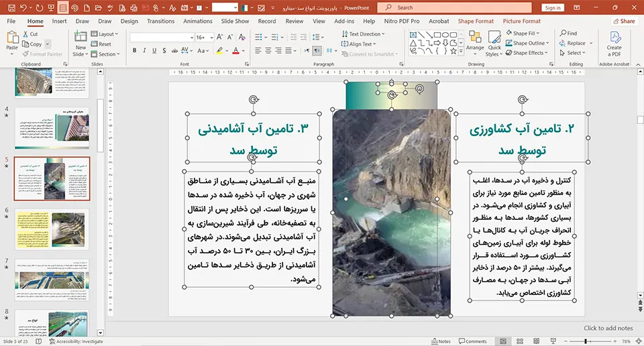Toggle text Shadow
644x346 pixels.
(x=164, y=50)
